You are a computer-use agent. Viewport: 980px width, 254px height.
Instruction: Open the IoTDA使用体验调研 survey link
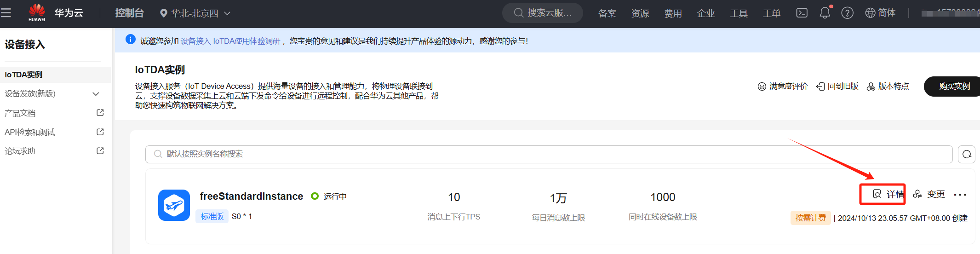tap(230, 41)
